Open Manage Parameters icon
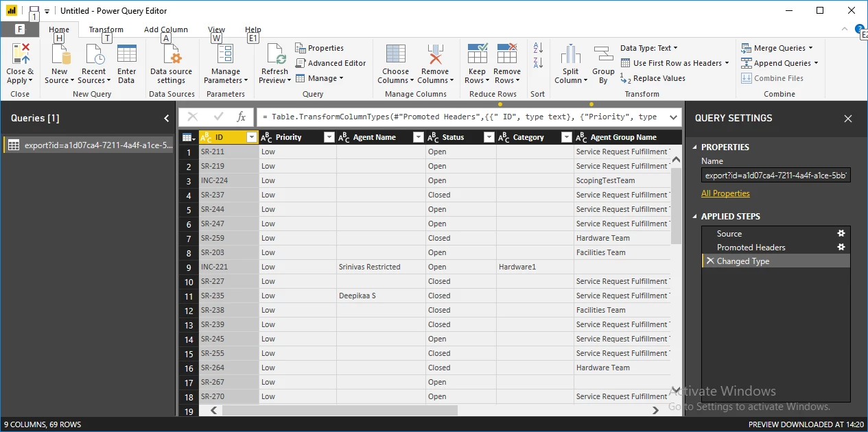868x432 pixels. (225, 54)
